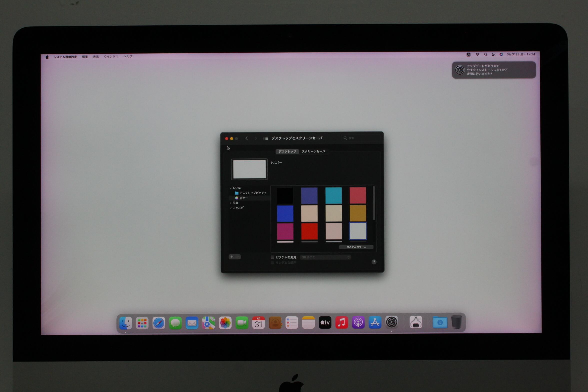Open the help question mark button
This screenshot has width=588, height=392.
click(x=374, y=262)
